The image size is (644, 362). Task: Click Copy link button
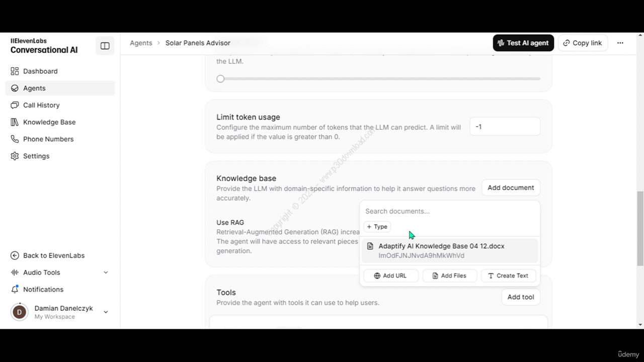coord(583,43)
